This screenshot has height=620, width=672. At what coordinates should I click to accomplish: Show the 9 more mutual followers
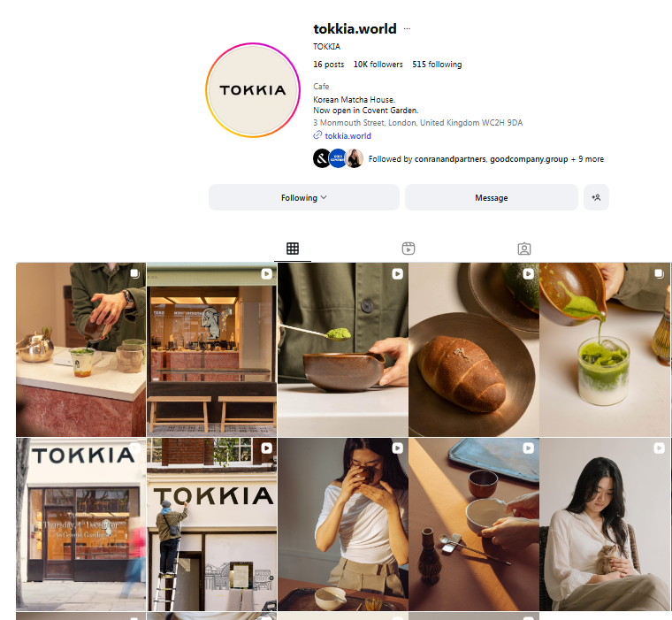[x=591, y=159]
